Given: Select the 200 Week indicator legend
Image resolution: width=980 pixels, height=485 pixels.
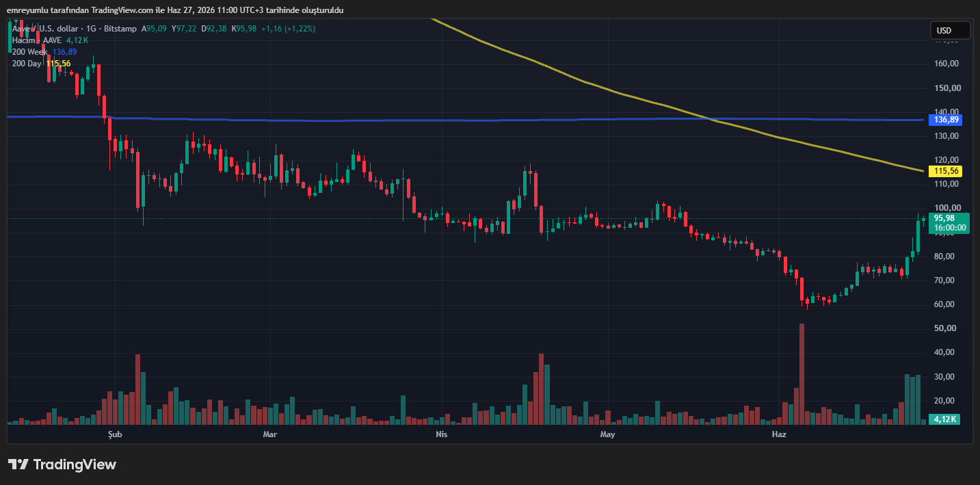Looking at the screenshot, I should (x=44, y=52).
